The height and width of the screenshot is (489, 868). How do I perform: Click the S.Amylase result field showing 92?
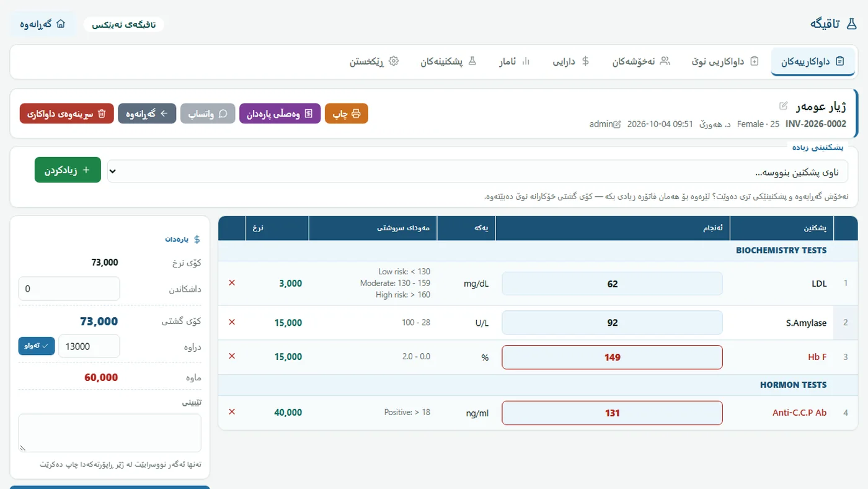[612, 323]
